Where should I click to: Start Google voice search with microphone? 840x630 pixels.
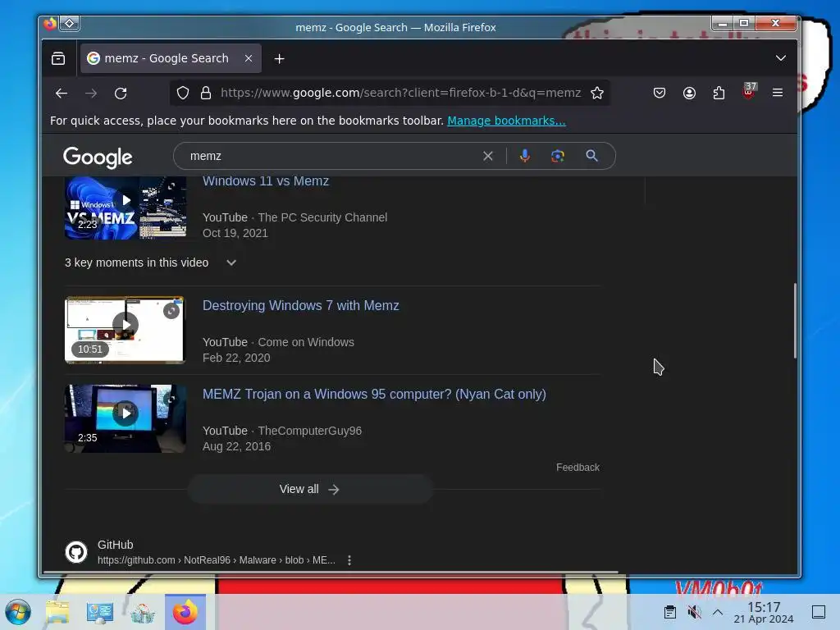click(x=525, y=156)
